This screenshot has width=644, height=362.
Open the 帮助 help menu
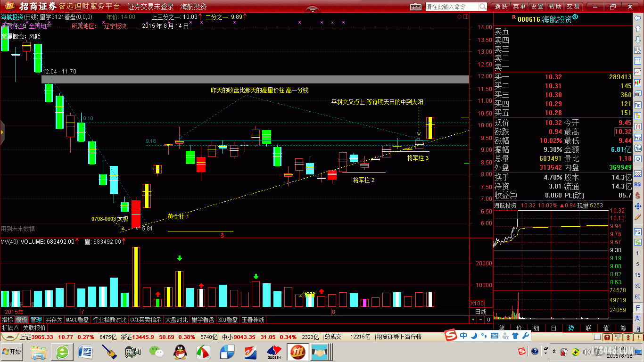coord(555,7)
